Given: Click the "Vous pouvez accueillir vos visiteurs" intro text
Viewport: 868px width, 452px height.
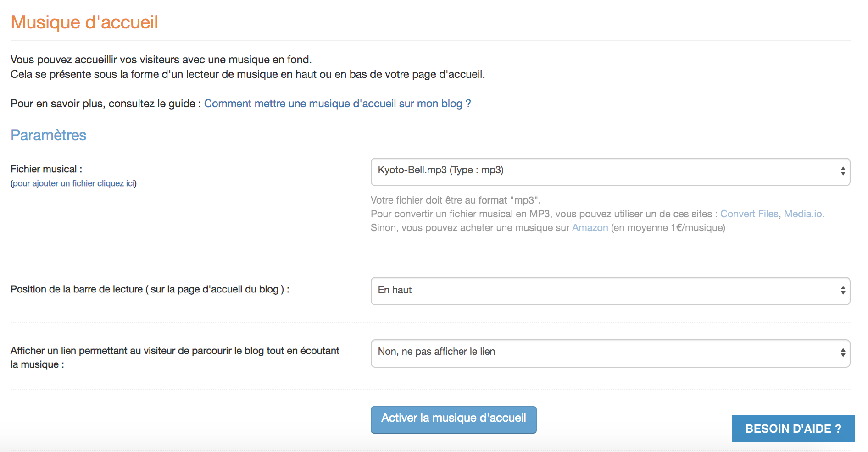Looking at the screenshot, I should coord(161,60).
